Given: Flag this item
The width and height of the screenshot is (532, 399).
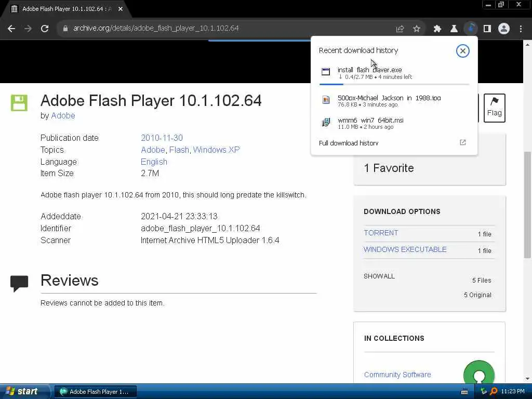Looking at the screenshot, I should (495, 108).
